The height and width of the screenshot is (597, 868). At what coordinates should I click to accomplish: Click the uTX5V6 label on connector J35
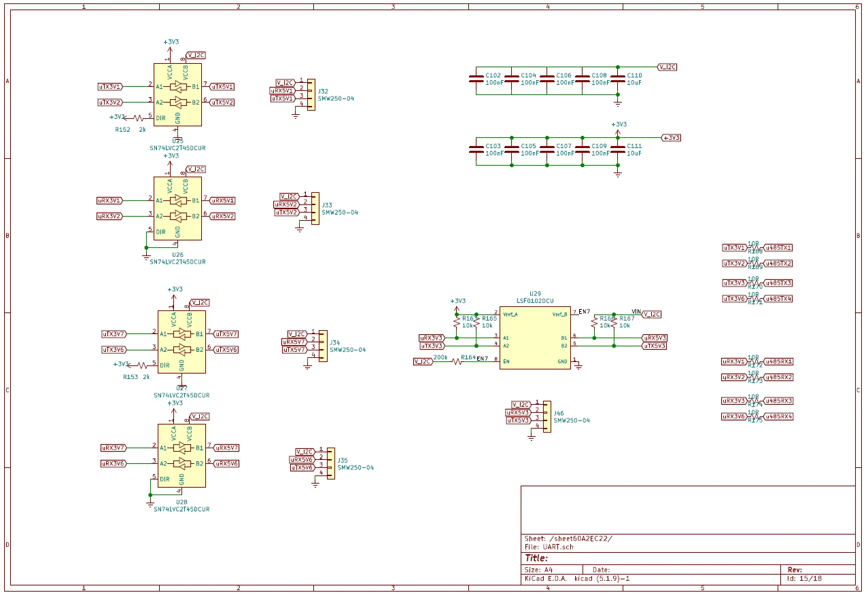302,468
